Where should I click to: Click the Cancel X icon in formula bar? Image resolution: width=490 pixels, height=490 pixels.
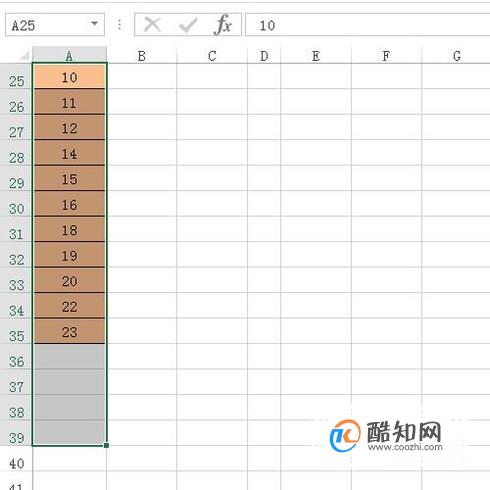pos(152,25)
